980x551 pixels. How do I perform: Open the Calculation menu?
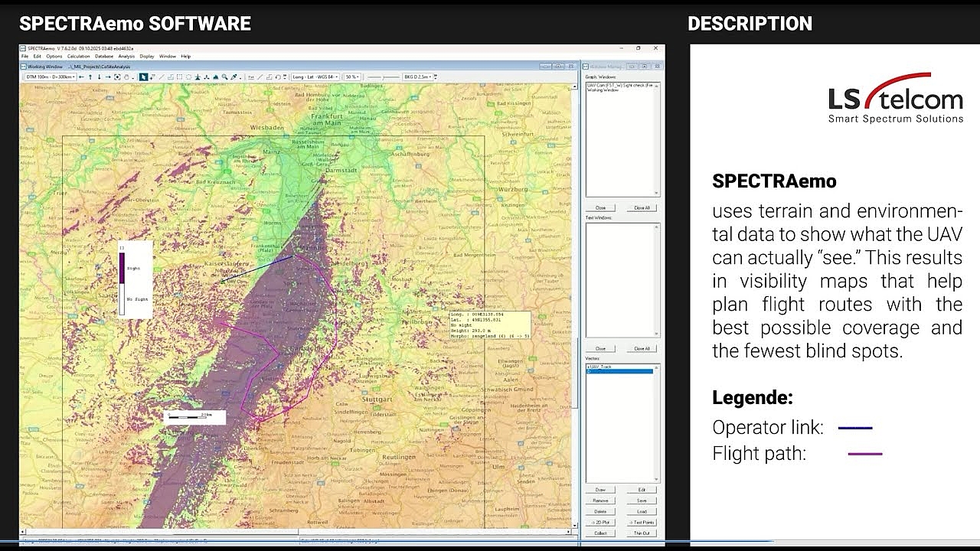(x=78, y=56)
